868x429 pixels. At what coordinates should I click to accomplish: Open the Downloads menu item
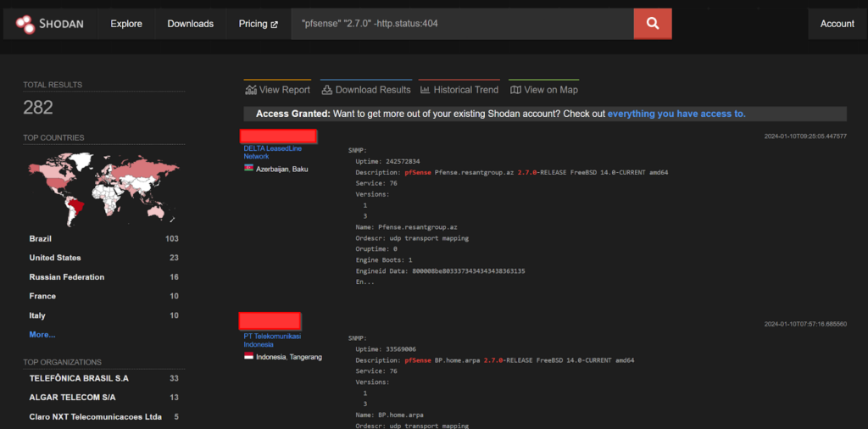point(191,24)
